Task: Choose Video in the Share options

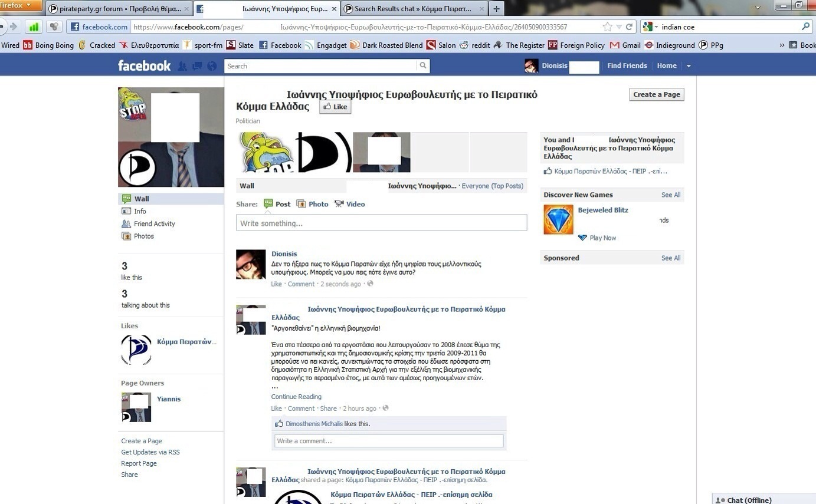Action: pos(349,204)
